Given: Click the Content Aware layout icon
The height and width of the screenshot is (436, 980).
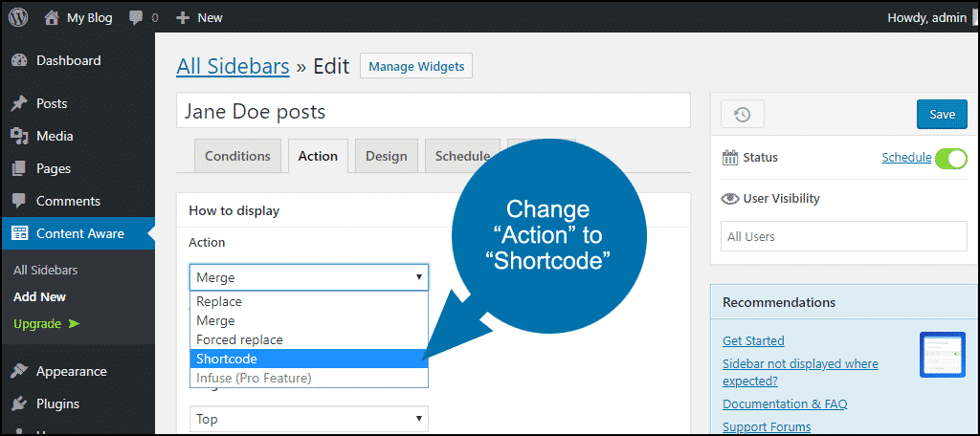Looking at the screenshot, I should tap(19, 233).
